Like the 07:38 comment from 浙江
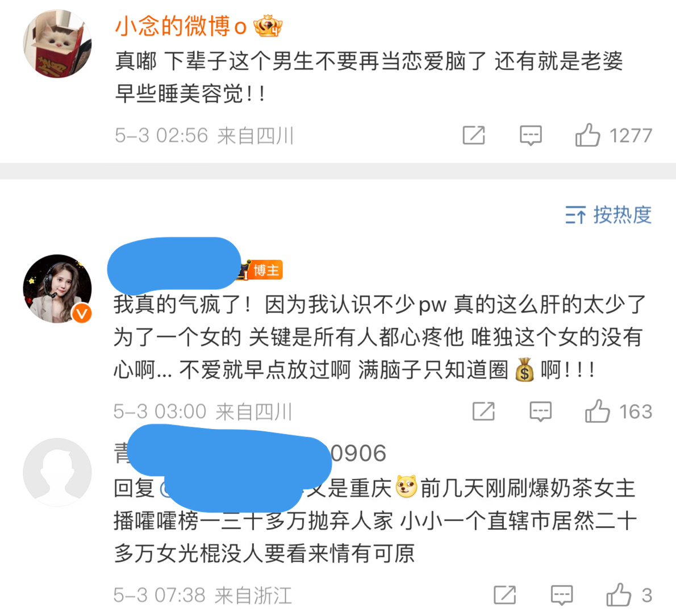676x616 pixels. (619, 594)
